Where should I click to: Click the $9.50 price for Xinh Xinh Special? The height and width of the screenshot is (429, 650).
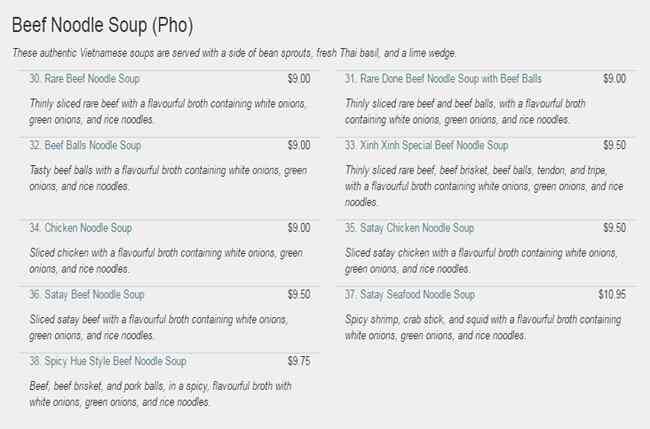point(614,145)
